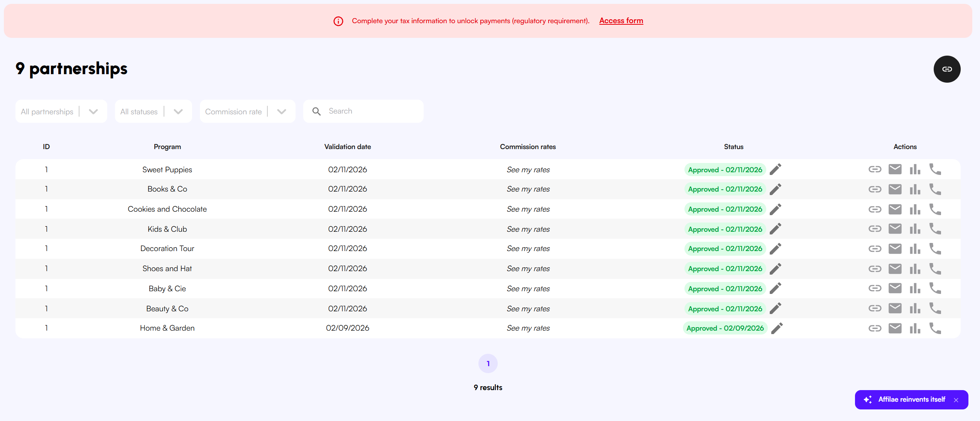Open email icon for Kids & Club

(895, 229)
